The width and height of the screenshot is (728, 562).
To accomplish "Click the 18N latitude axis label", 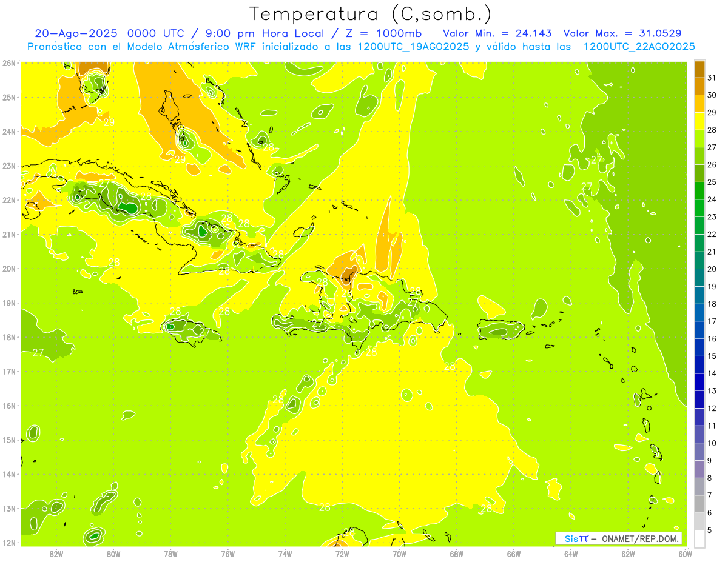I will pyautogui.click(x=8, y=337).
